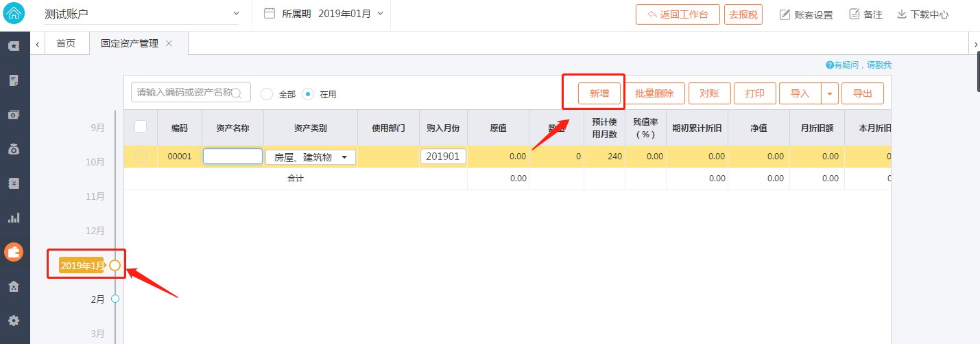The image size is (980, 344).
Task: Open the starred folder sidebar icon
Action: tap(14, 46)
